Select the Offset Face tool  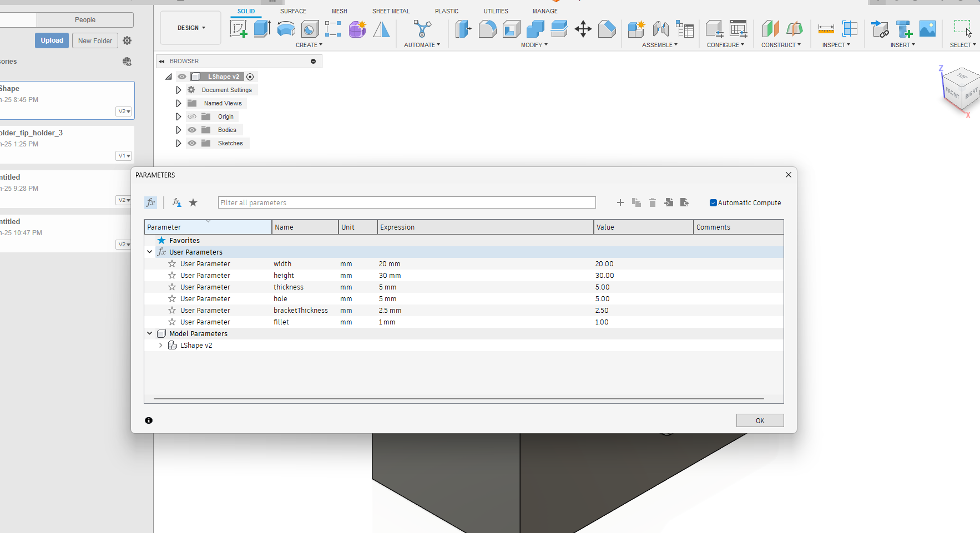(x=559, y=28)
